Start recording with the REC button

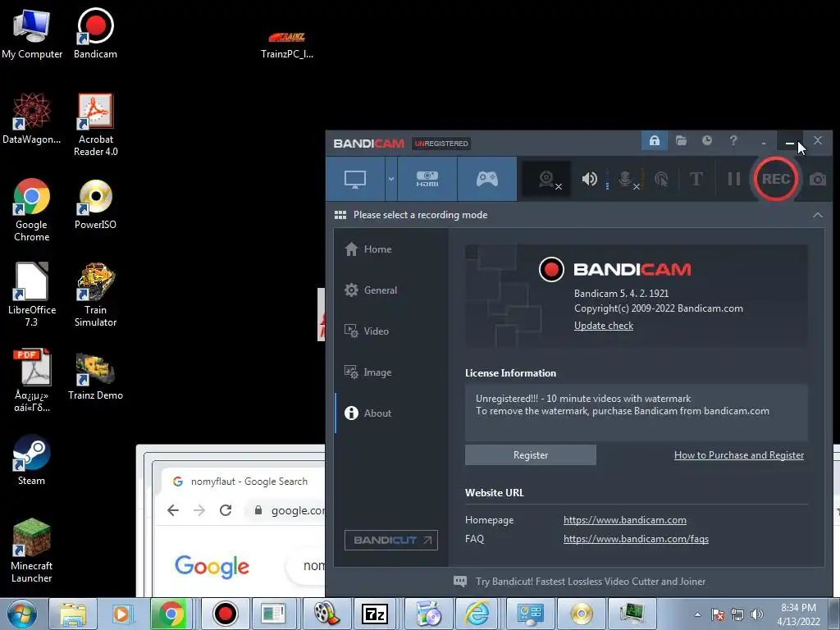click(776, 179)
